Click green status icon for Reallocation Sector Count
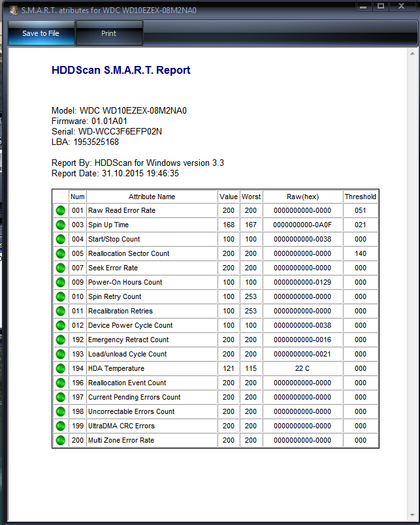Screen dimensions: 420x525 click(61, 254)
